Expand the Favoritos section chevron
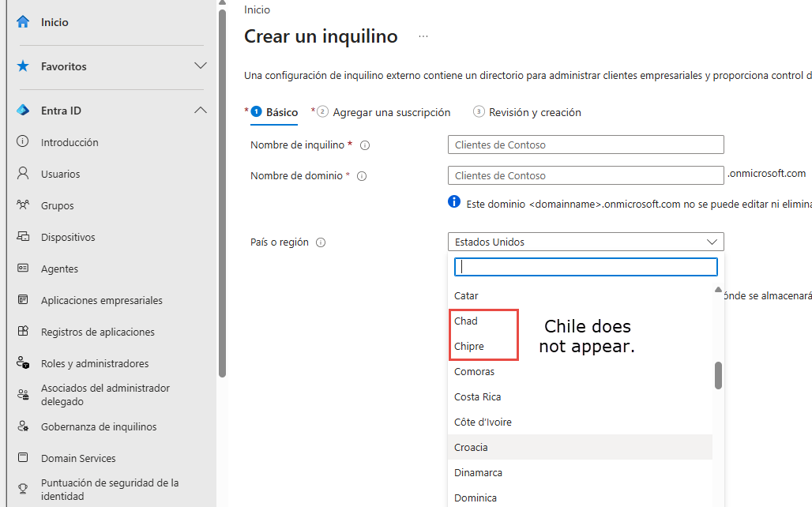This screenshot has width=812, height=507. (201, 66)
